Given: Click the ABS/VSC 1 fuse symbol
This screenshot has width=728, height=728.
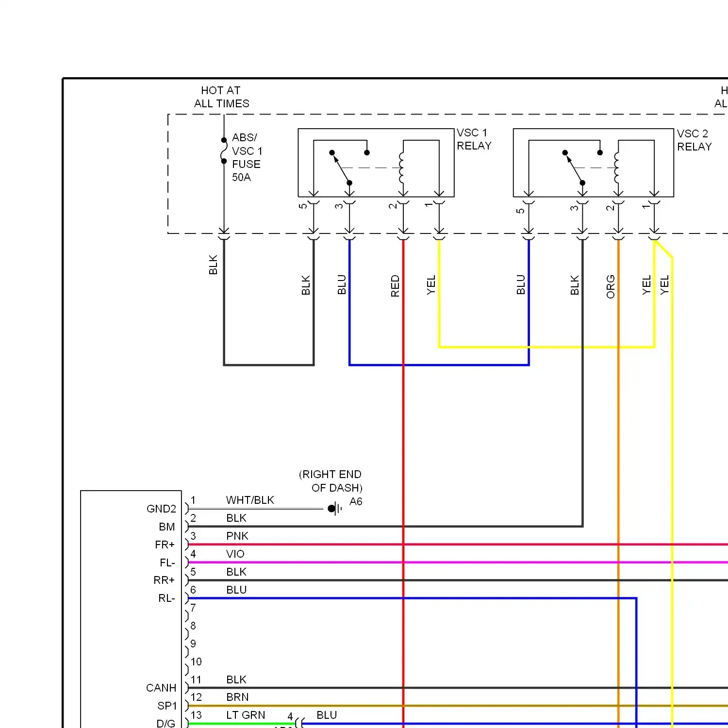Looking at the screenshot, I should coord(224,150).
